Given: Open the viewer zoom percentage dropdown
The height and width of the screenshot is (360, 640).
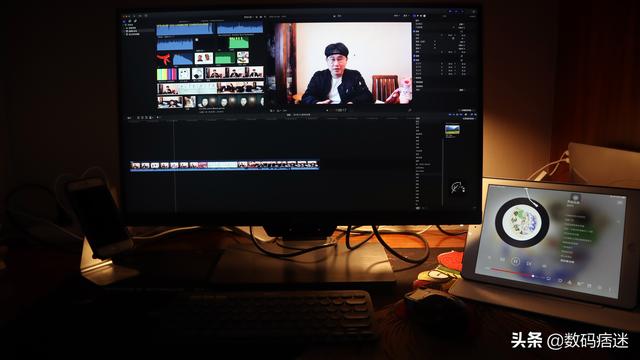Looking at the screenshot, I should pos(396,16).
